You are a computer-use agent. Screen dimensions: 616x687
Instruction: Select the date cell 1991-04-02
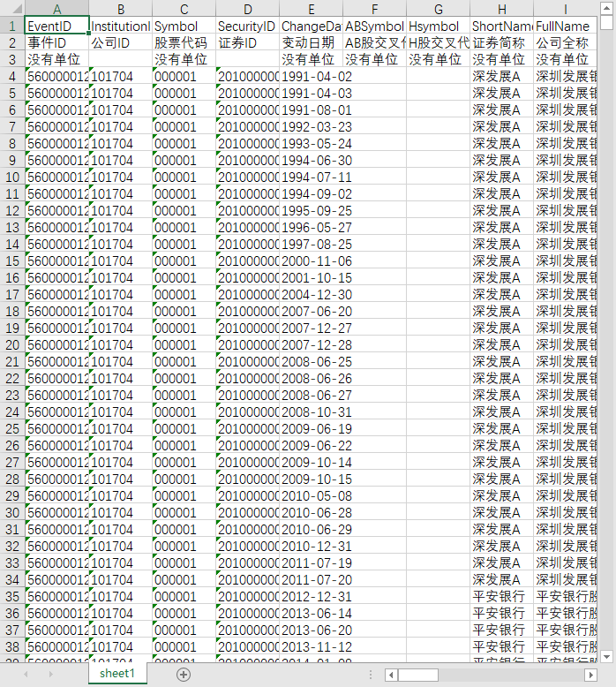[x=311, y=76]
